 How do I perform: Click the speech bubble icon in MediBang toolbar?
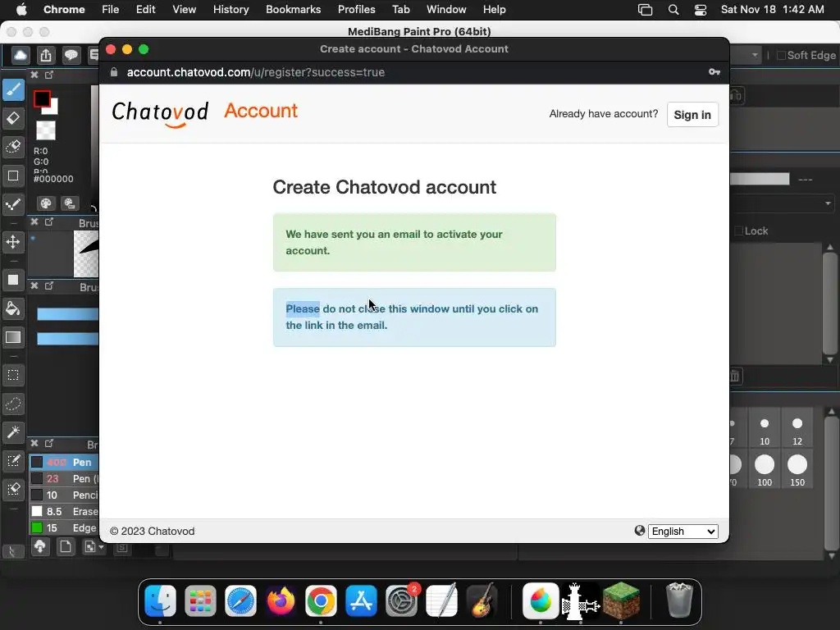click(71, 55)
